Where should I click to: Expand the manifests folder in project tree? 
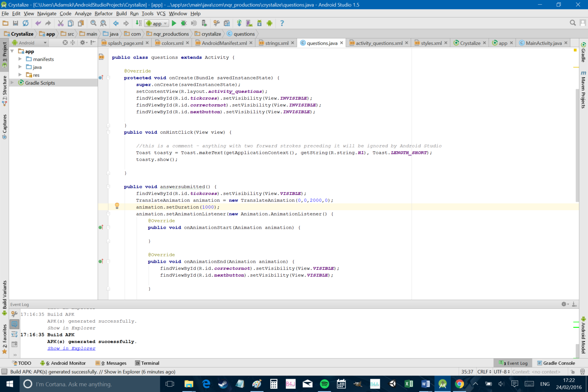20,59
